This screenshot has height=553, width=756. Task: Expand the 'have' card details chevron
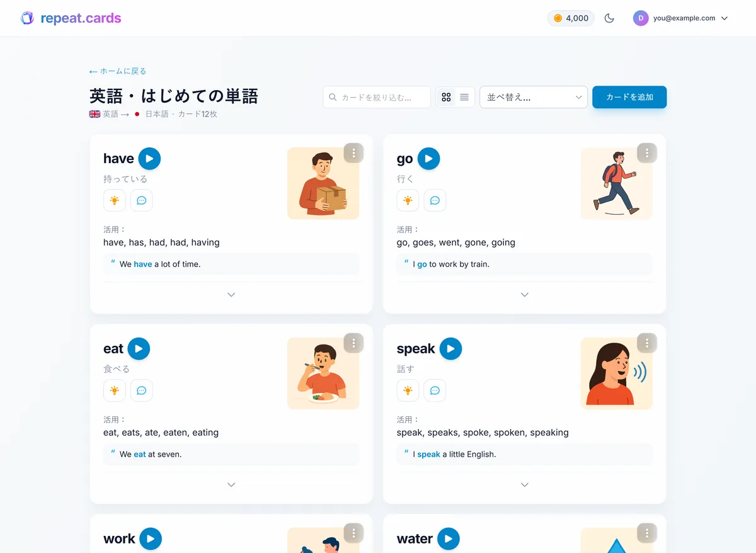231,295
